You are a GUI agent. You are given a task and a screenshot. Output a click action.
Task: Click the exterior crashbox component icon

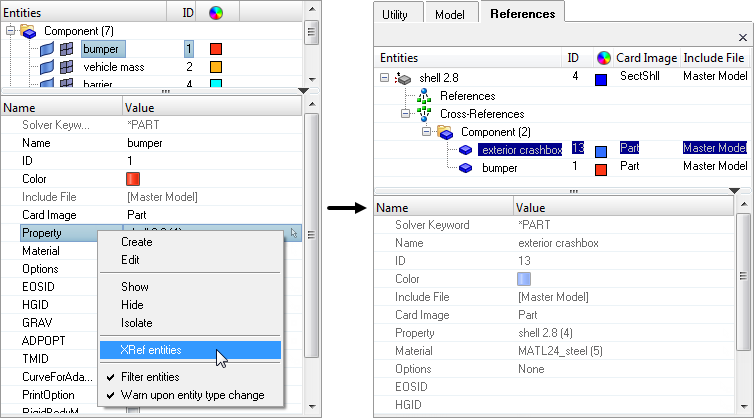point(465,150)
